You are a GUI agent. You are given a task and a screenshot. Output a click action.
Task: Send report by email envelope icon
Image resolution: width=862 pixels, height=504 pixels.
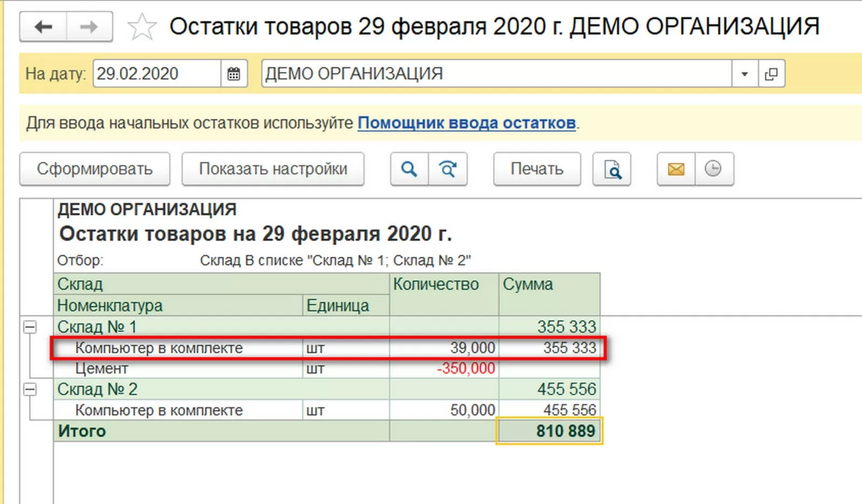(x=676, y=169)
